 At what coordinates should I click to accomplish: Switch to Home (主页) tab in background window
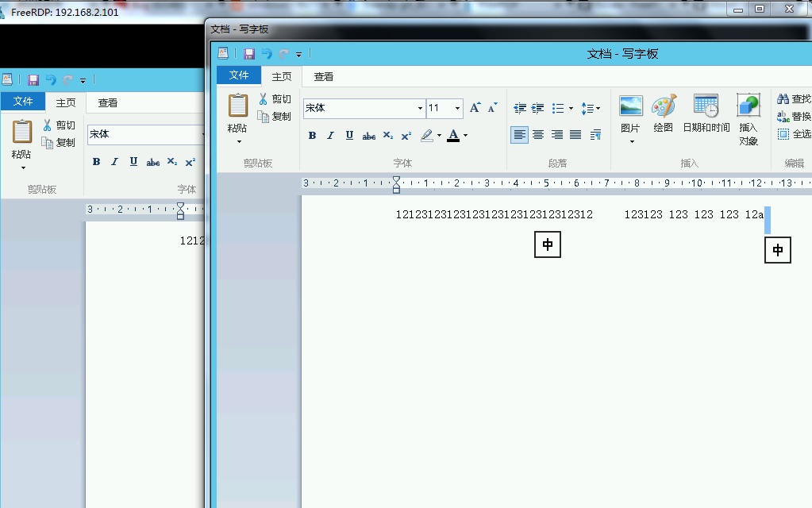point(66,103)
